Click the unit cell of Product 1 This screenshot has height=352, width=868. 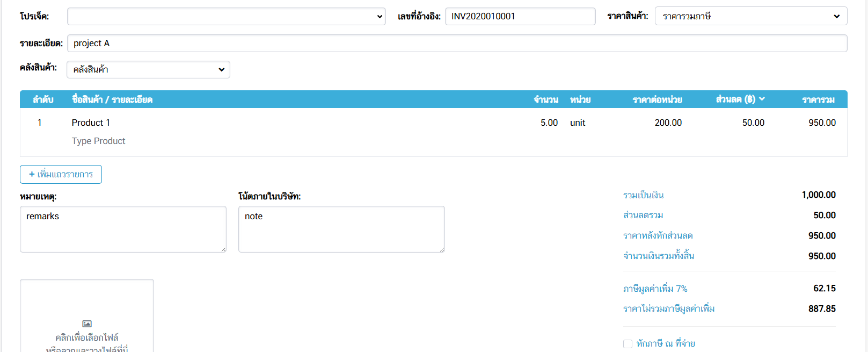pos(578,123)
